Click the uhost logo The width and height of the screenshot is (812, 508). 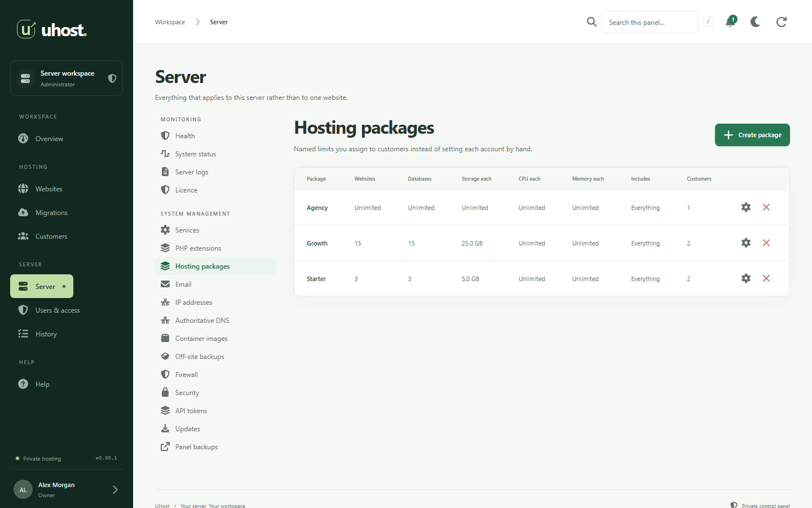[x=52, y=29]
